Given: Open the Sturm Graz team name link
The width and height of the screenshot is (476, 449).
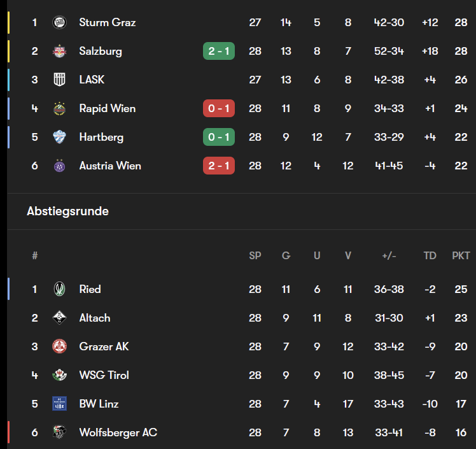Looking at the screenshot, I should click(x=107, y=22).
